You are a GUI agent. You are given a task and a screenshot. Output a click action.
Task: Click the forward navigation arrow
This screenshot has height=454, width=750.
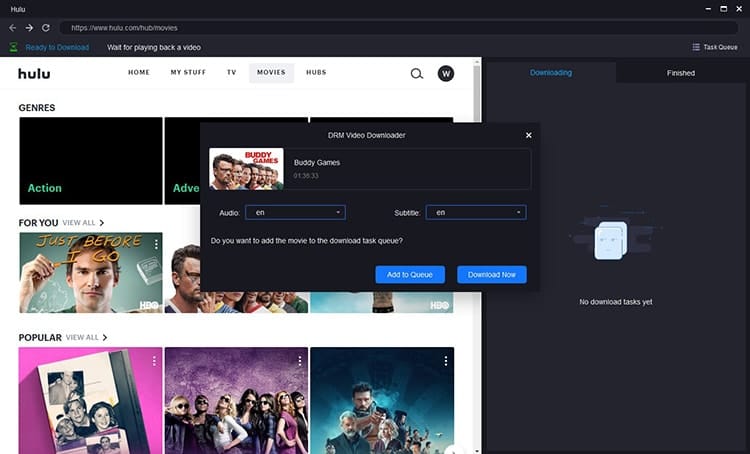[29, 28]
